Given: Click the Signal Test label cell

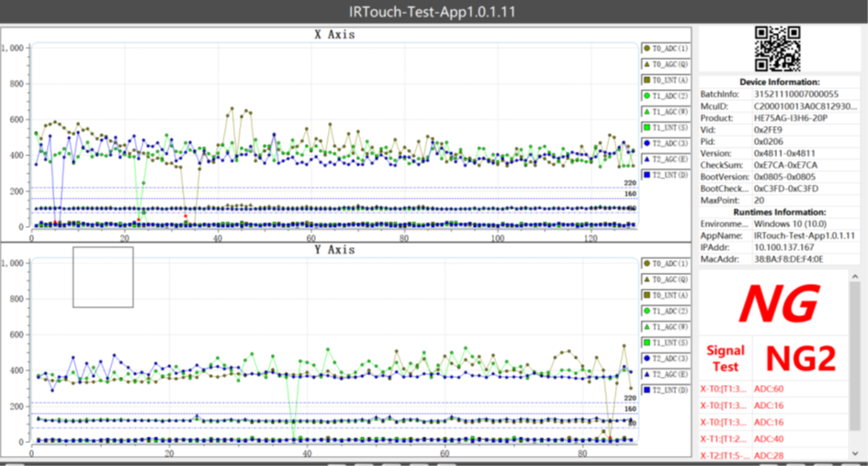Looking at the screenshot, I should coord(725,358).
